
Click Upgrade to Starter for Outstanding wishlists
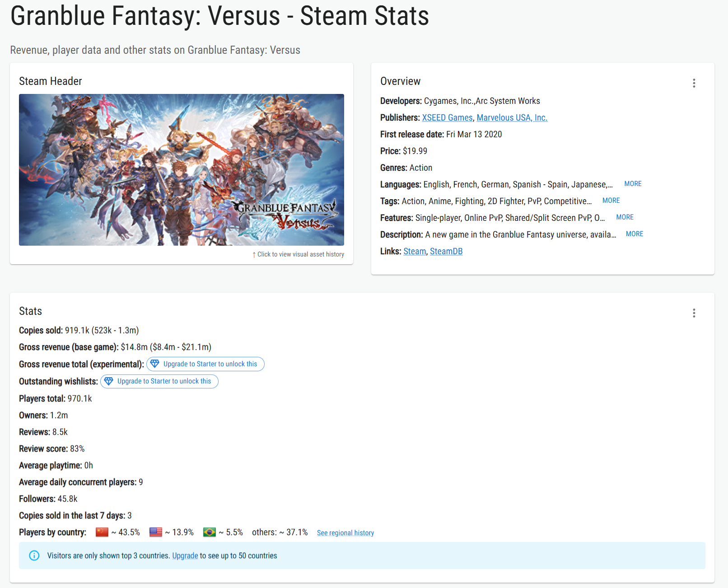(159, 381)
